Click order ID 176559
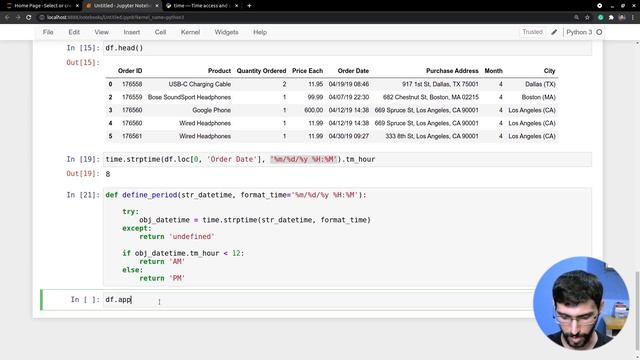Screen dimensions: 640x360 [132, 97]
